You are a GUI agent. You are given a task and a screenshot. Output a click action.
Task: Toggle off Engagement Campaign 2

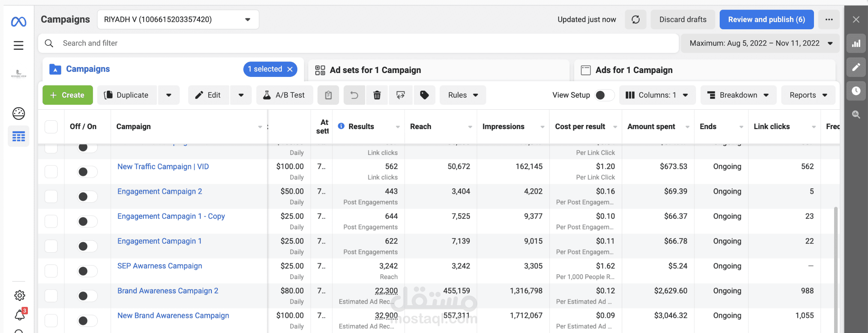pyautogui.click(x=87, y=196)
